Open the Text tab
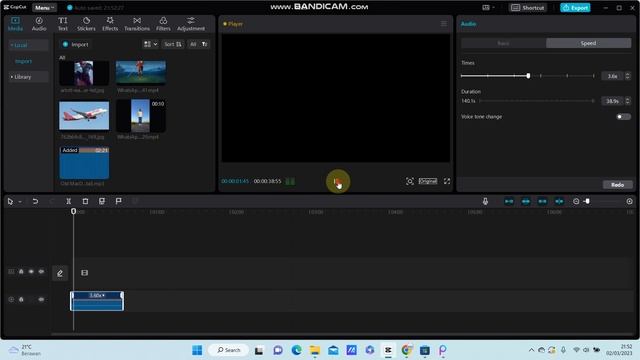 [x=62, y=24]
